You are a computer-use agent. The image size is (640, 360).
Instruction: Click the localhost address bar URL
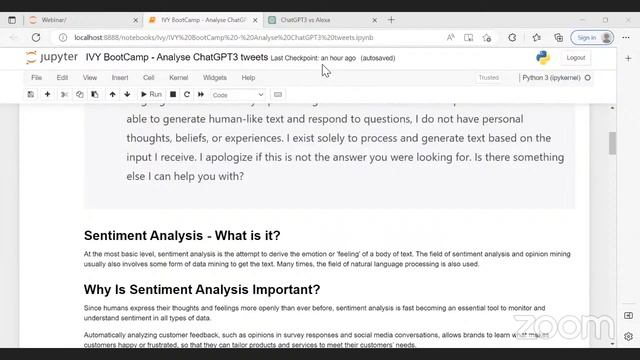click(x=224, y=38)
